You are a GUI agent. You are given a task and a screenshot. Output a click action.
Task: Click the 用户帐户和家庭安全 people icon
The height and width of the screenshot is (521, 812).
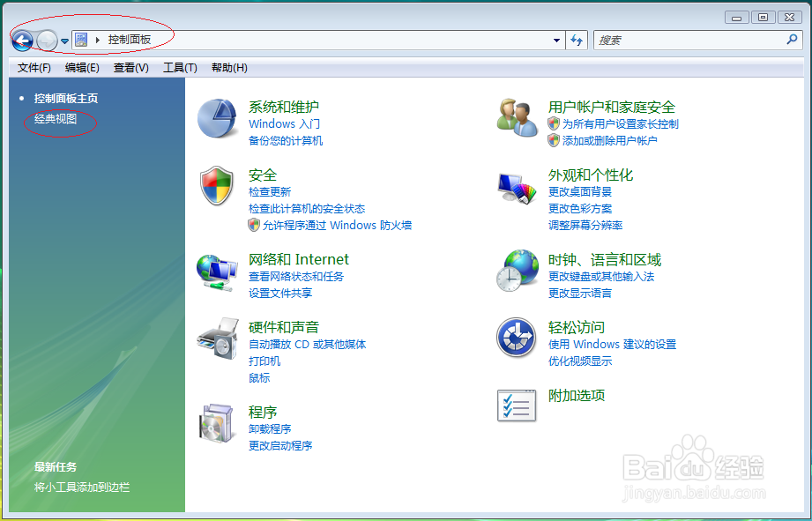click(517, 117)
